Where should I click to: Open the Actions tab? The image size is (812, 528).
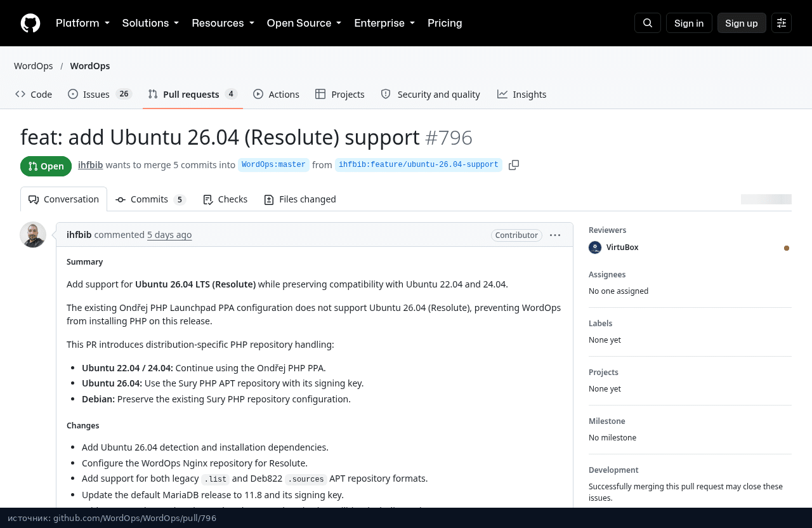click(276, 94)
